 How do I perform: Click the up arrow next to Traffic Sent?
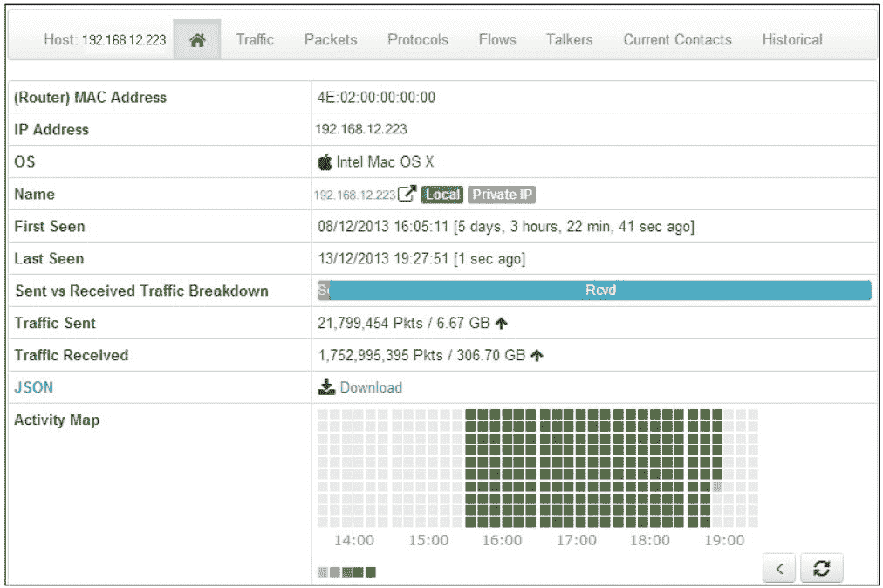pyautogui.click(x=501, y=324)
